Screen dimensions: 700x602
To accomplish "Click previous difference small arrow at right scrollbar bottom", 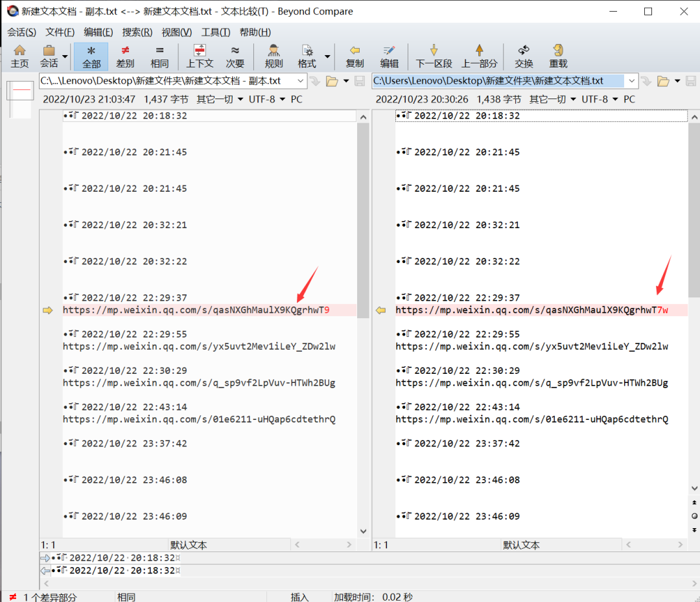I will pos(694,502).
